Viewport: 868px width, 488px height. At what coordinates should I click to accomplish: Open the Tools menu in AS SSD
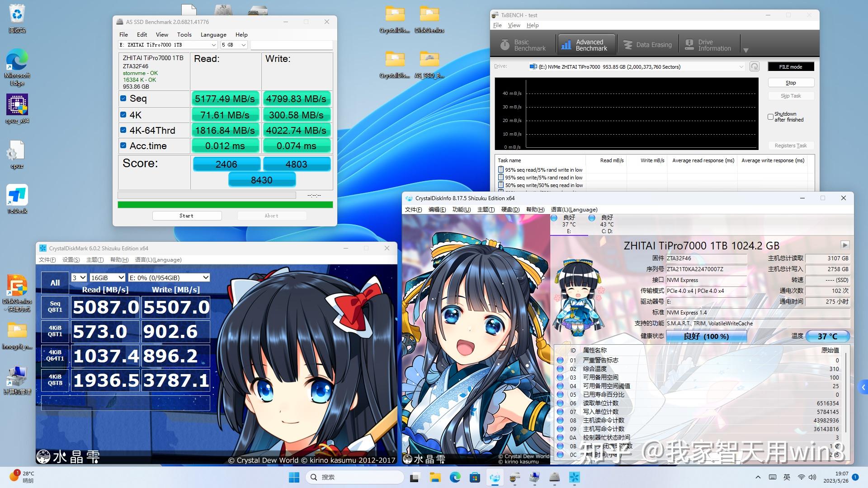click(184, 34)
